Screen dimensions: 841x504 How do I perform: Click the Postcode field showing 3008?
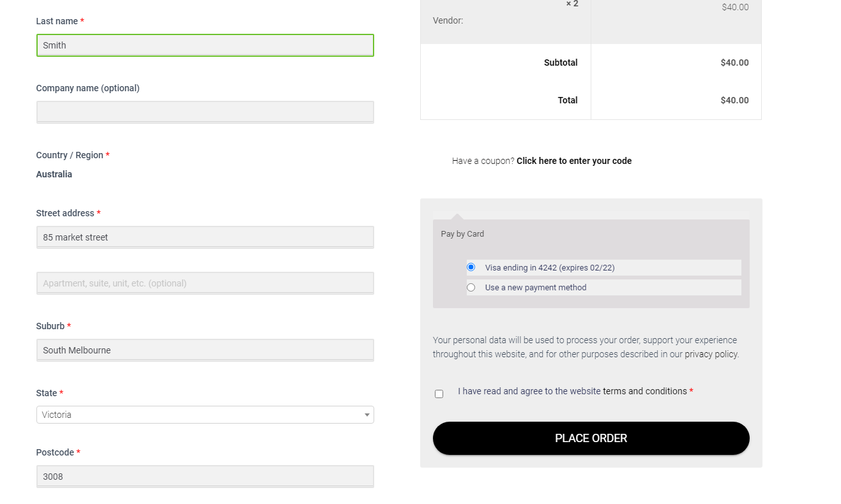[x=205, y=477]
